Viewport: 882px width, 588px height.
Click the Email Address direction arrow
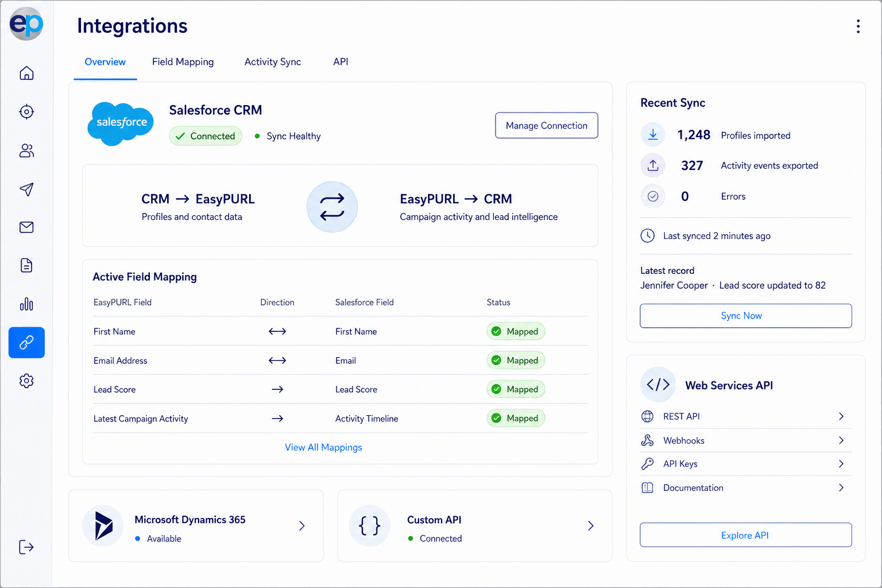277,361
